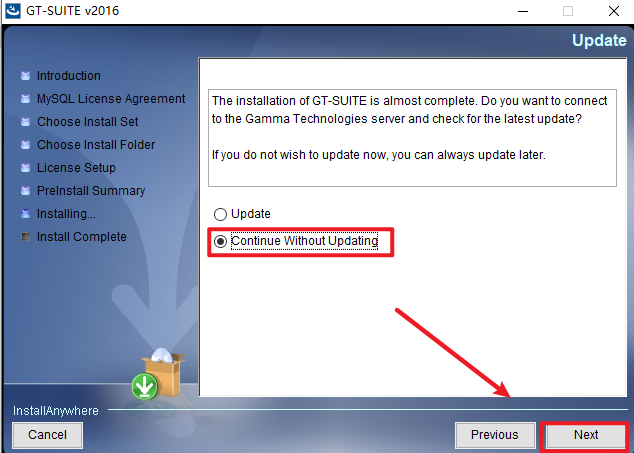The height and width of the screenshot is (453, 634).
Task: Click the Choose Install Set bullet icon
Action: [x=25, y=122]
